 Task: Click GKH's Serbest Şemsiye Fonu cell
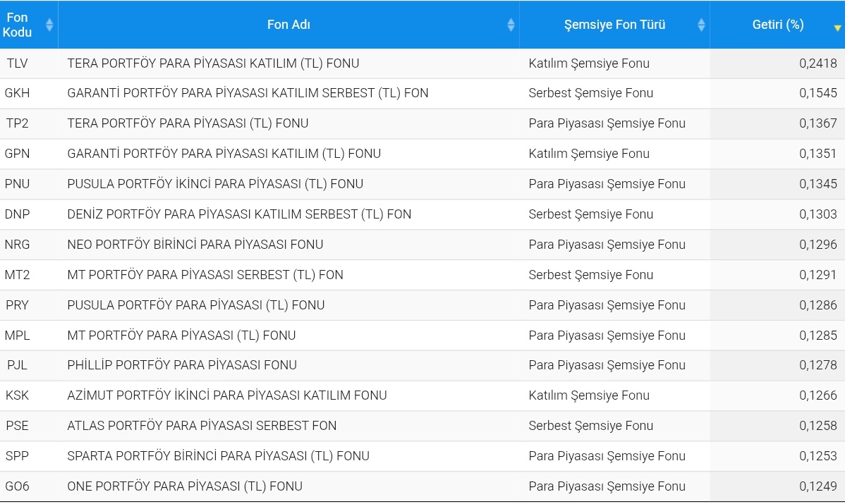(x=590, y=93)
